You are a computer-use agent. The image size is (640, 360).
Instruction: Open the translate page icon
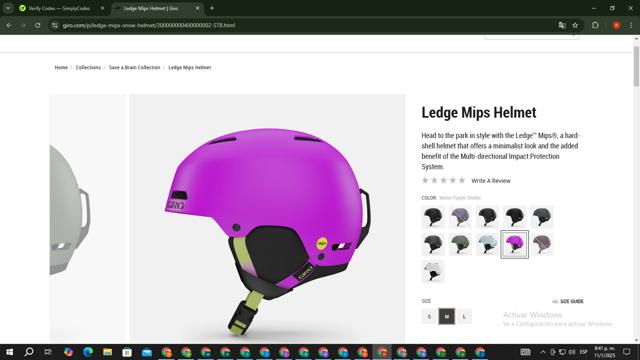[x=562, y=25]
